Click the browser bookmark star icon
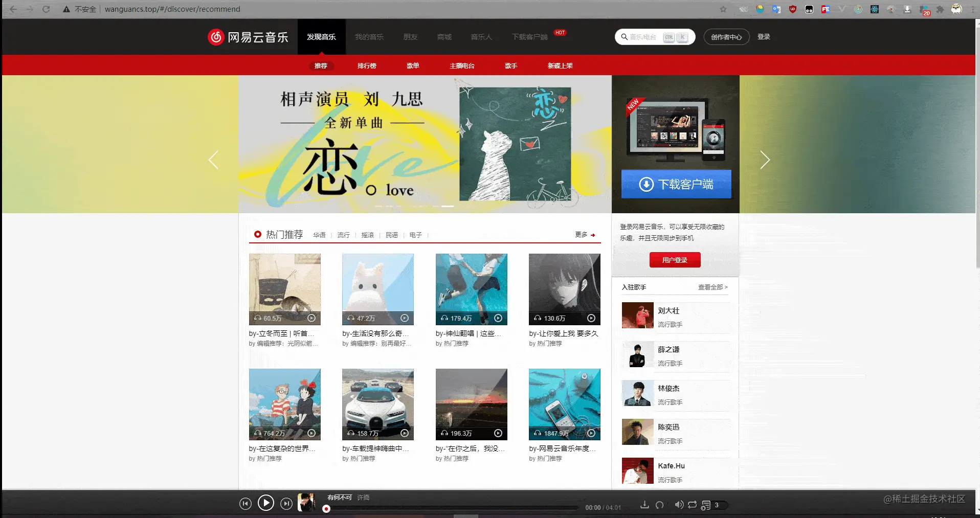The image size is (980, 518). click(x=723, y=9)
